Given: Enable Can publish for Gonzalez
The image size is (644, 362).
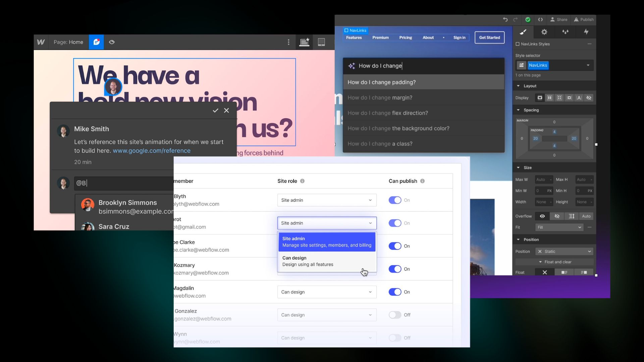Looking at the screenshot, I should (x=395, y=315).
